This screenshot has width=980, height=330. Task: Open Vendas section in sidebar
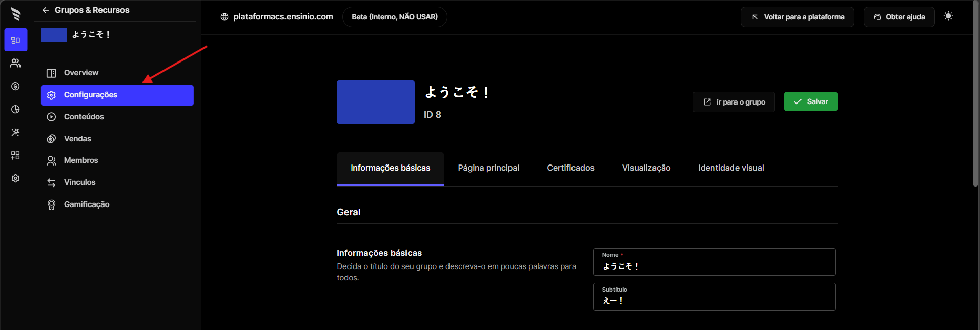click(77, 139)
